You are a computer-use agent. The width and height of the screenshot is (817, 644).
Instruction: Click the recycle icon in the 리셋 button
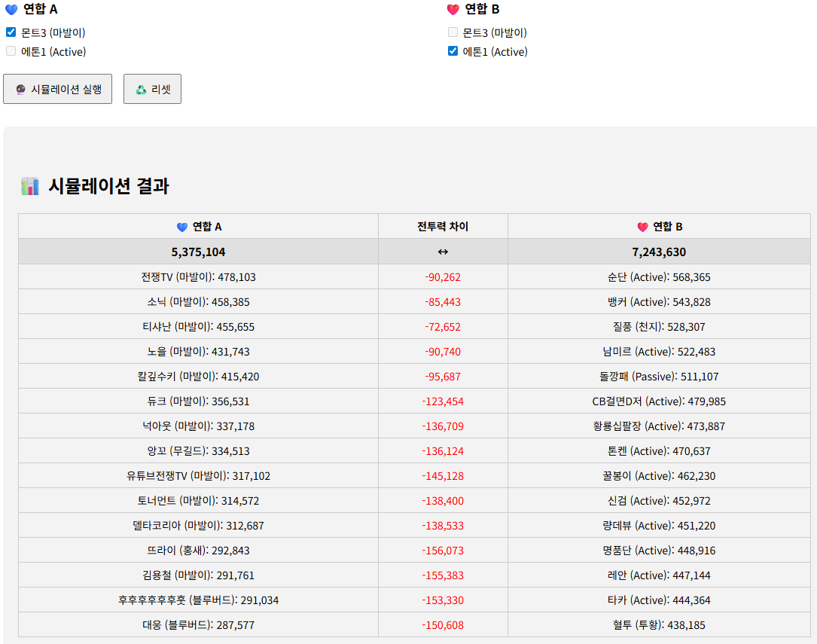click(x=141, y=90)
